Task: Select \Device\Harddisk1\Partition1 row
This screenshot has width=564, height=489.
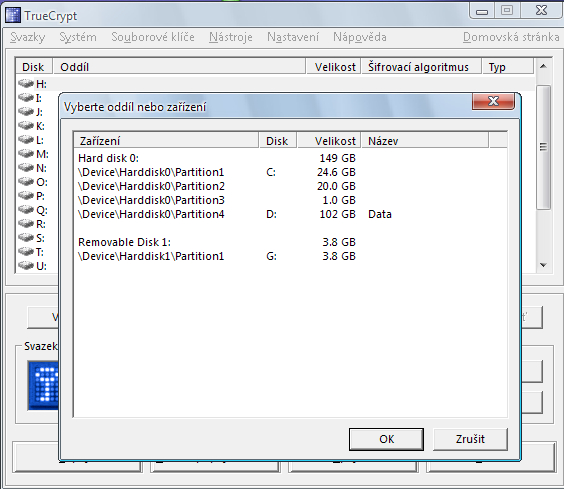Action: pyautogui.click(x=290, y=256)
